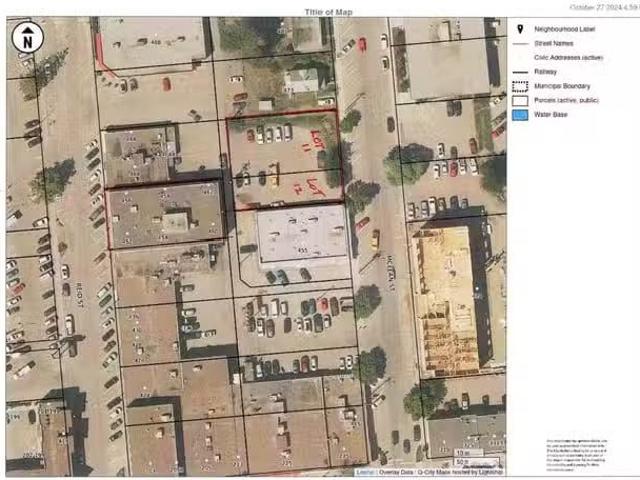Click the Parcels legend box symbol
The image size is (640, 480).
[x=521, y=100]
